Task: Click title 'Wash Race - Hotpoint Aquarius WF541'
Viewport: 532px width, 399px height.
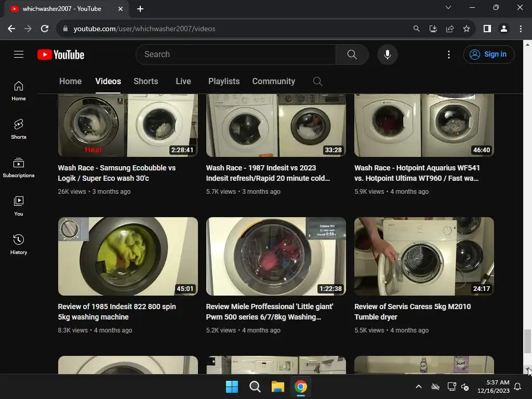Action: pos(417,173)
